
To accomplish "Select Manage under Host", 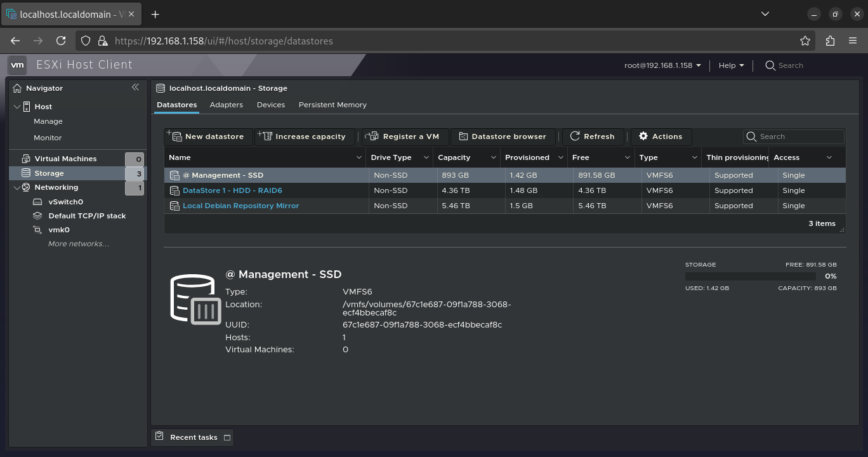I will click(48, 121).
